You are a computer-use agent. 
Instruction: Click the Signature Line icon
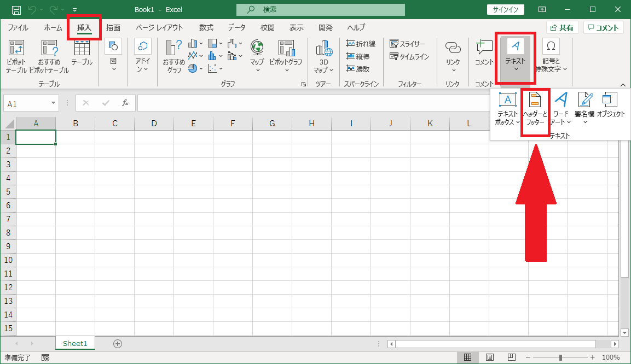tap(584, 101)
